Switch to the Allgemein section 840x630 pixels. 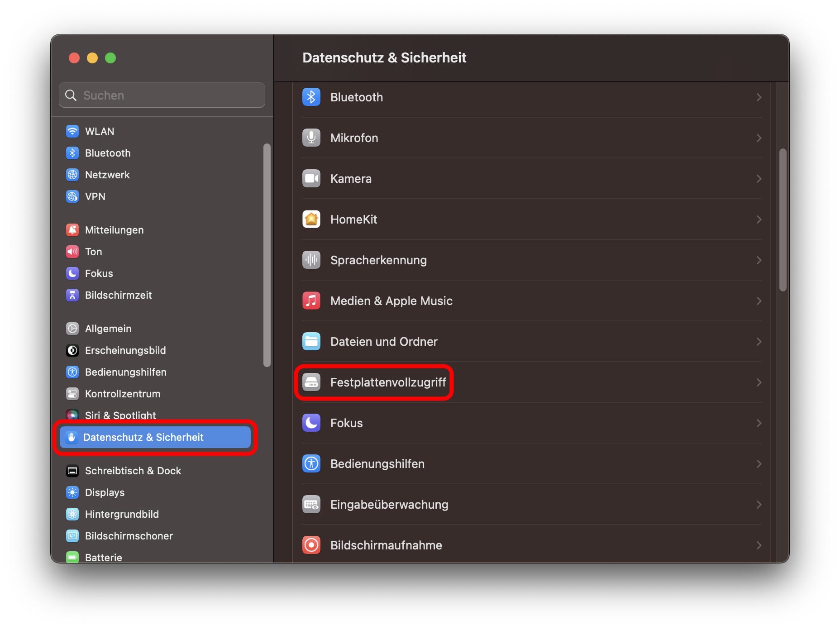click(108, 329)
